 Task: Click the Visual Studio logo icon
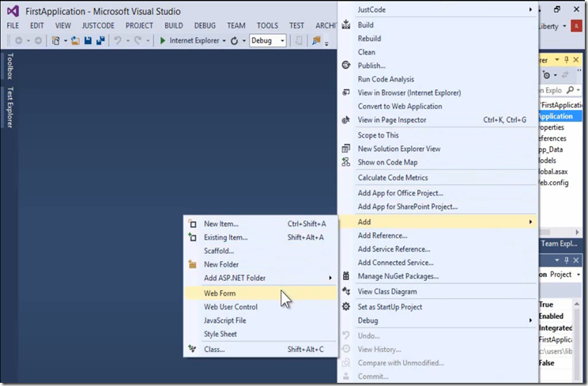pos(13,11)
